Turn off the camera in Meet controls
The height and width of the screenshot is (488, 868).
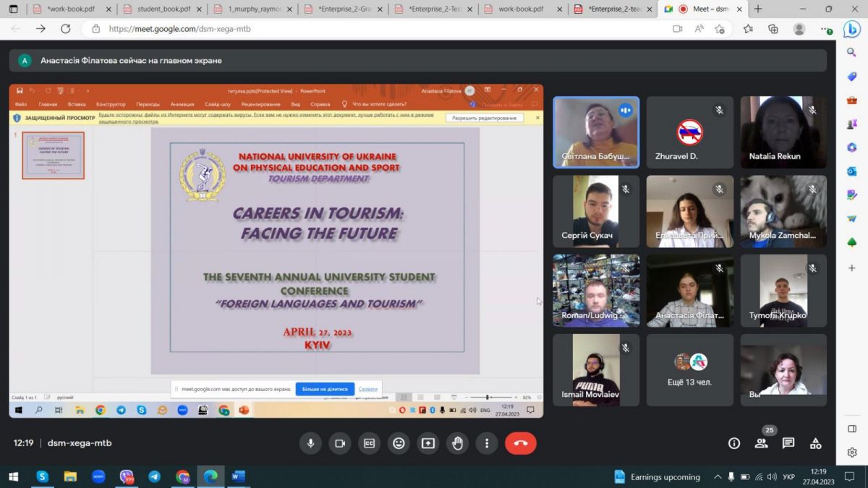pyautogui.click(x=340, y=443)
